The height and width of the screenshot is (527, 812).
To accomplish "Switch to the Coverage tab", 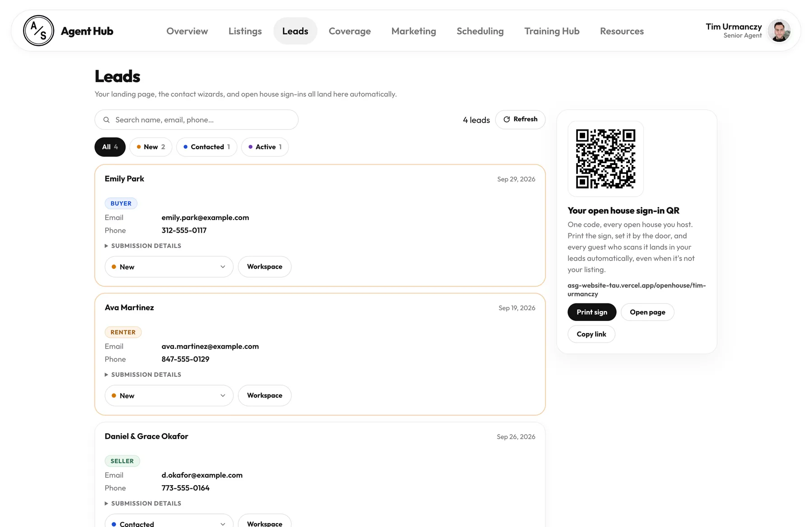I will point(350,31).
